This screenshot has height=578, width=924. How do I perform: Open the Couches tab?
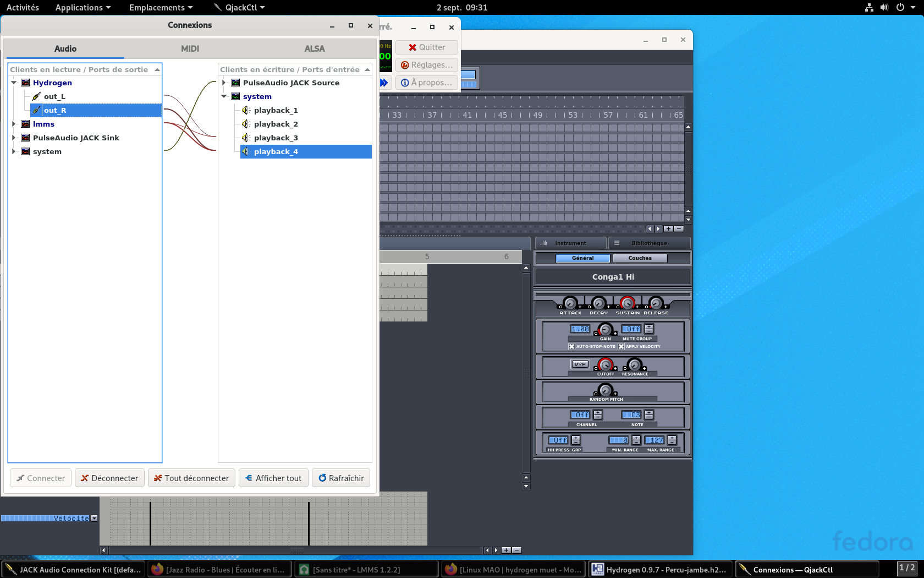(x=640, y=258)
